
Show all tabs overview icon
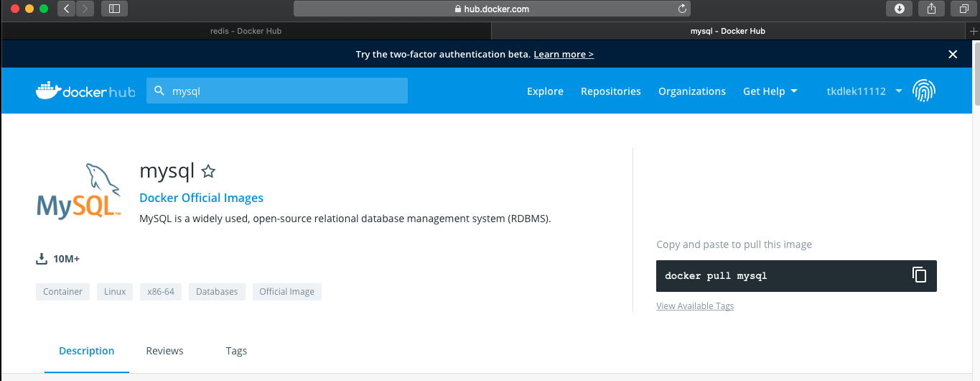(963, 9)
